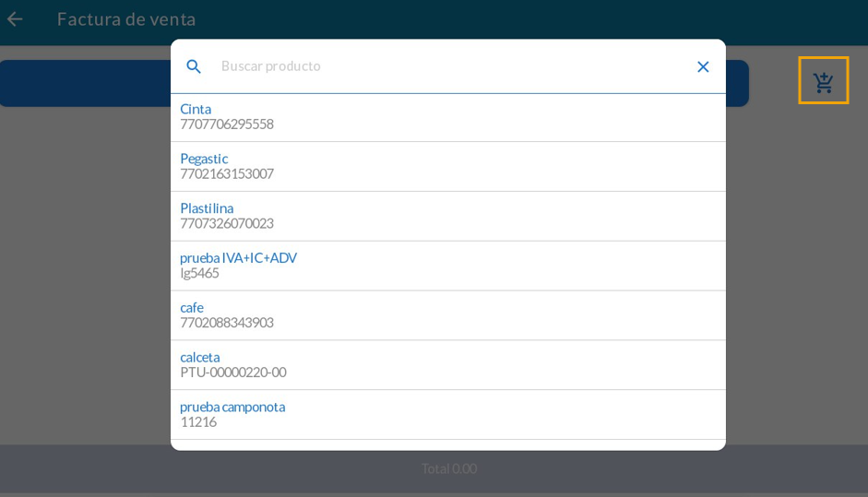Select the Cinta product
The image size is (868, 497).
(x=196, y=109)
